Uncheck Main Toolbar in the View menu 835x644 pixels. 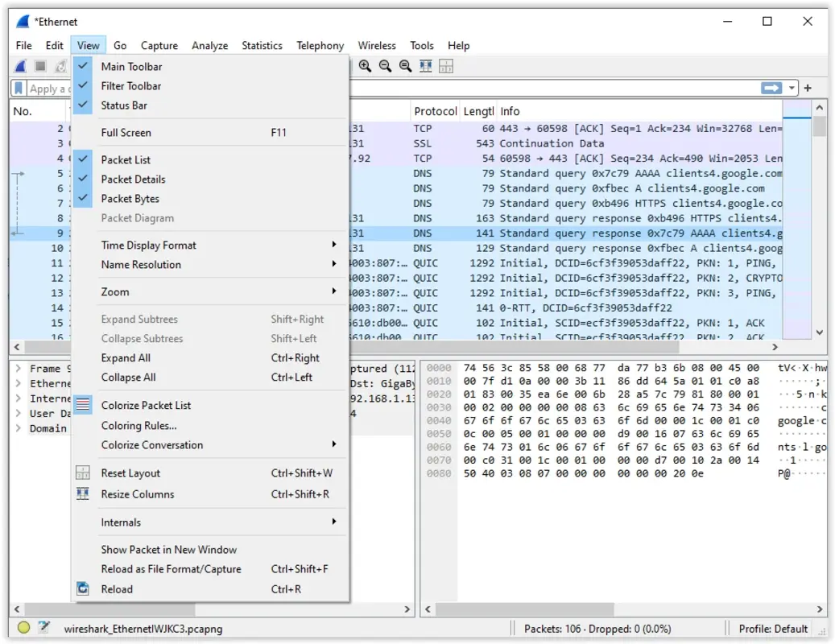[131, 66]
